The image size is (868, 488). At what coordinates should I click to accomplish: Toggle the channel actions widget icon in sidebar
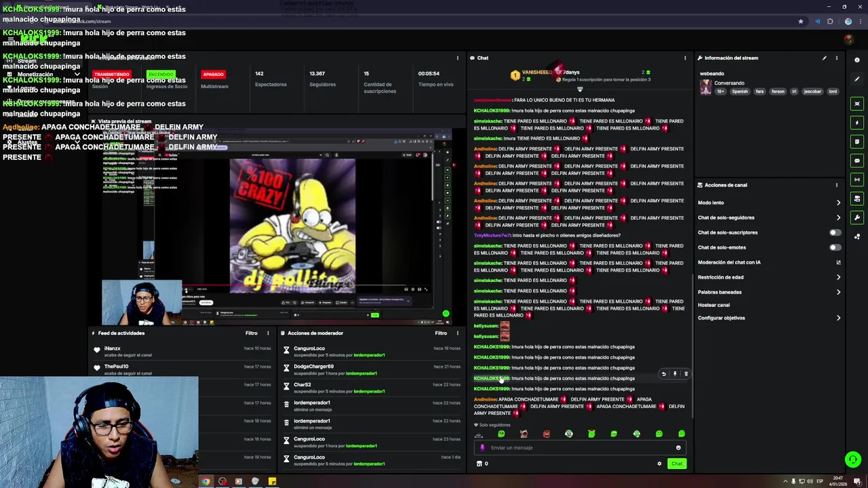(x=857, y=199)
